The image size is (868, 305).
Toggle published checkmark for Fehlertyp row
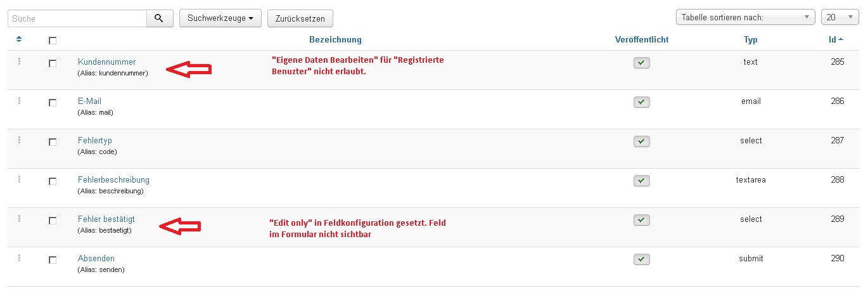pos(641,141)
